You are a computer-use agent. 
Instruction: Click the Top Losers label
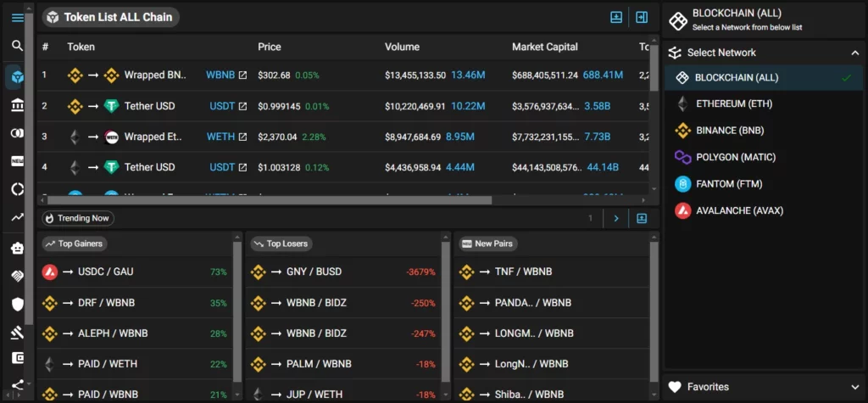281,243
